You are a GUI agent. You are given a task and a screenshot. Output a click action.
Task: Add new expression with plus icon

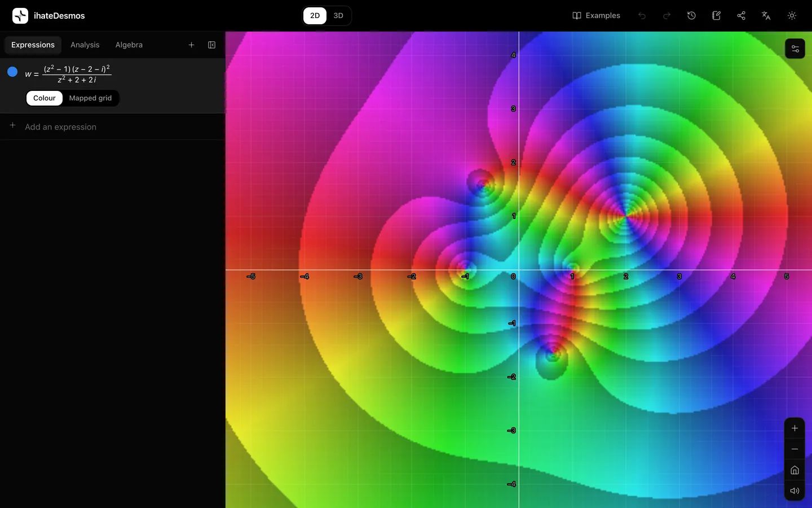[x=191, y=45]
